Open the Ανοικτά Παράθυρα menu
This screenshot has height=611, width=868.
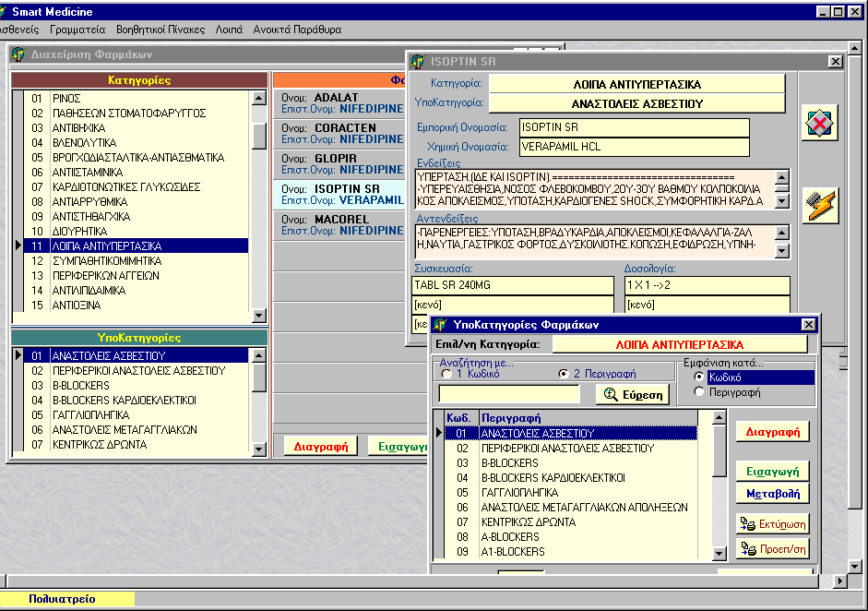297,30
